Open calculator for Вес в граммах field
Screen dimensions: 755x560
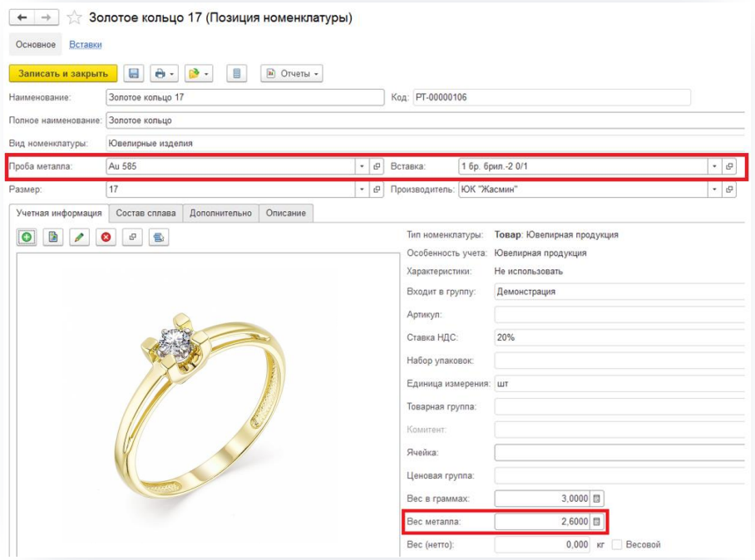(x=597, y=499)
